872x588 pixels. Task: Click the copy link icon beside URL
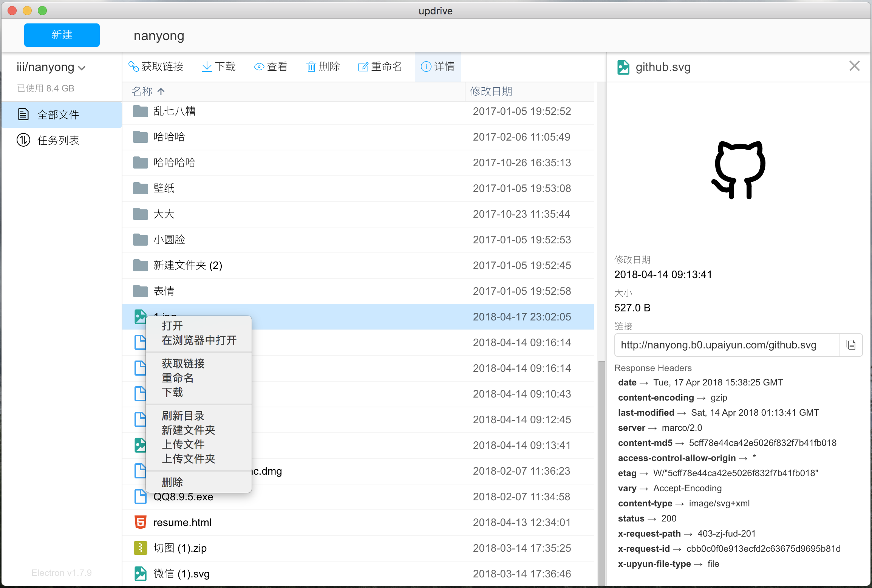(851, 345)
